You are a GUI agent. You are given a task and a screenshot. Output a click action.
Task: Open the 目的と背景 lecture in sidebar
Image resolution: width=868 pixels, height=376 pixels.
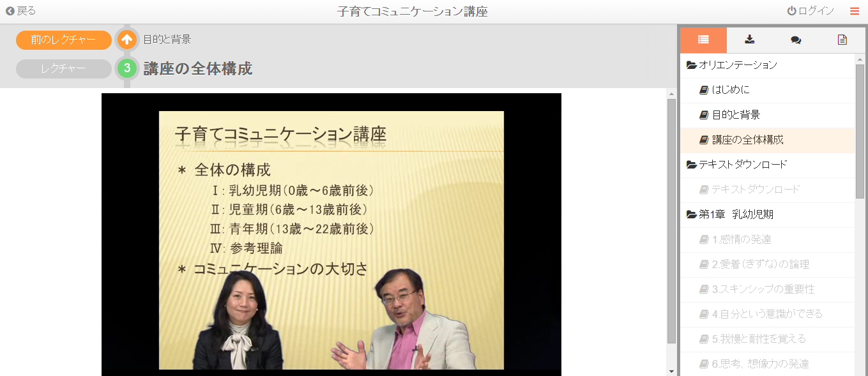[768, 115]
